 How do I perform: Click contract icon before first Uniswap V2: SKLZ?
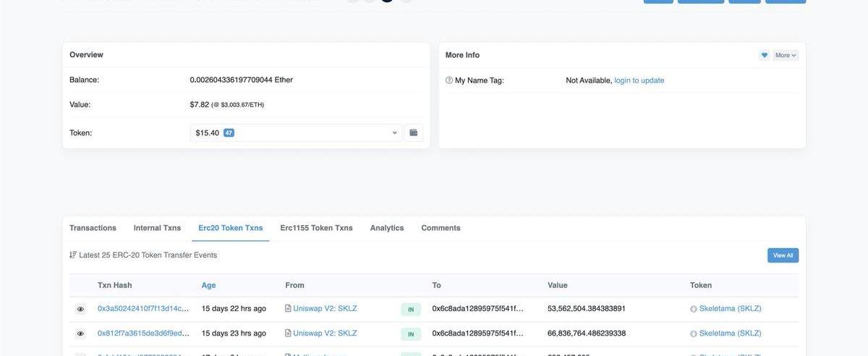(x=288, y=308)
